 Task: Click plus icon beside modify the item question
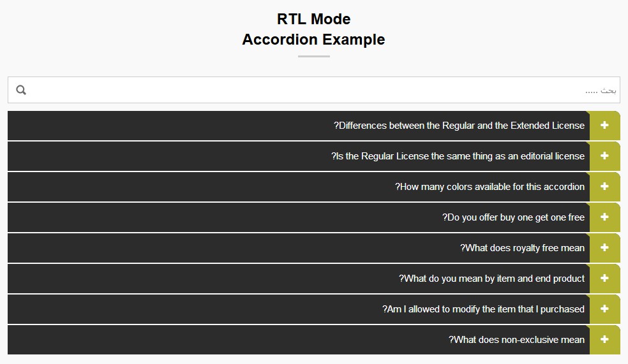coord(604,309)
